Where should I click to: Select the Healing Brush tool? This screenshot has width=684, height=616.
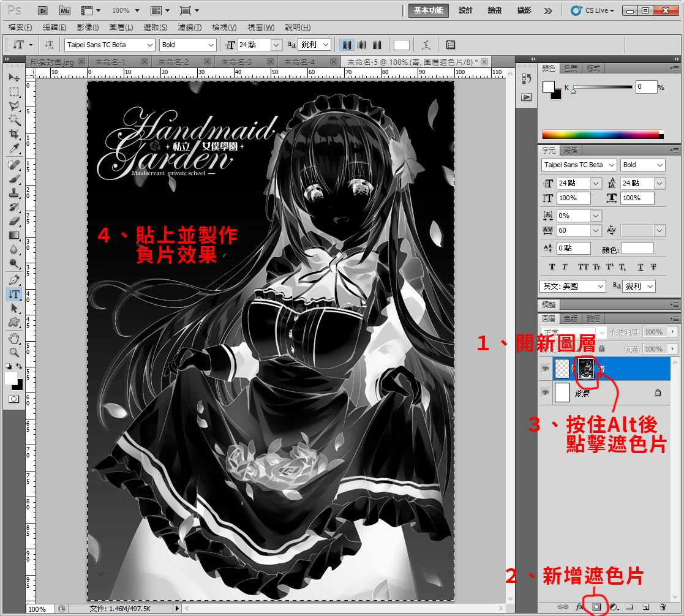pos(14,165)
